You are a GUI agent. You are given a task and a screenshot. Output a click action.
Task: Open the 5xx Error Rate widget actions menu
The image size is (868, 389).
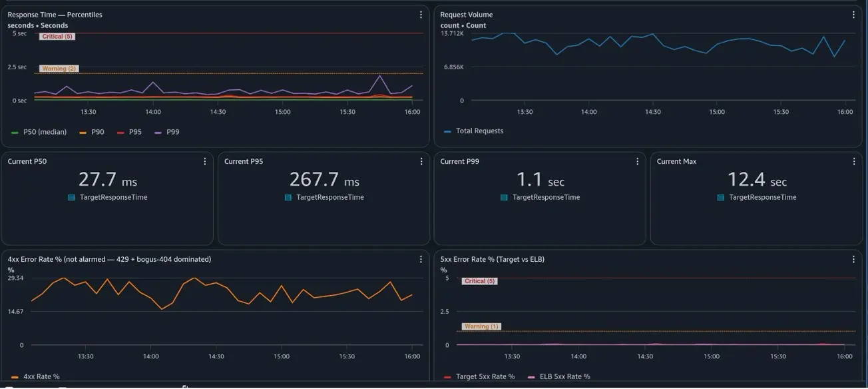coord(853,259)
